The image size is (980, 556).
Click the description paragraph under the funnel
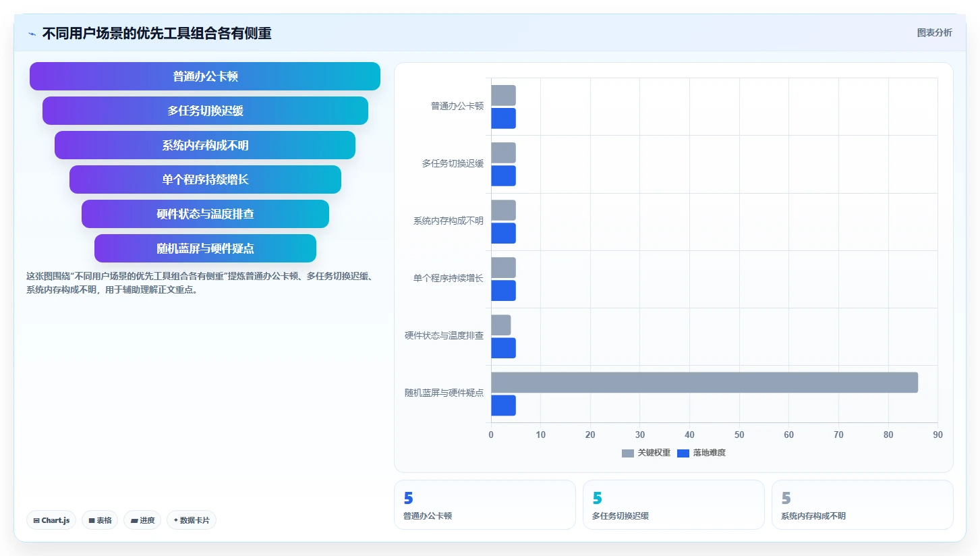coord(200,283)
